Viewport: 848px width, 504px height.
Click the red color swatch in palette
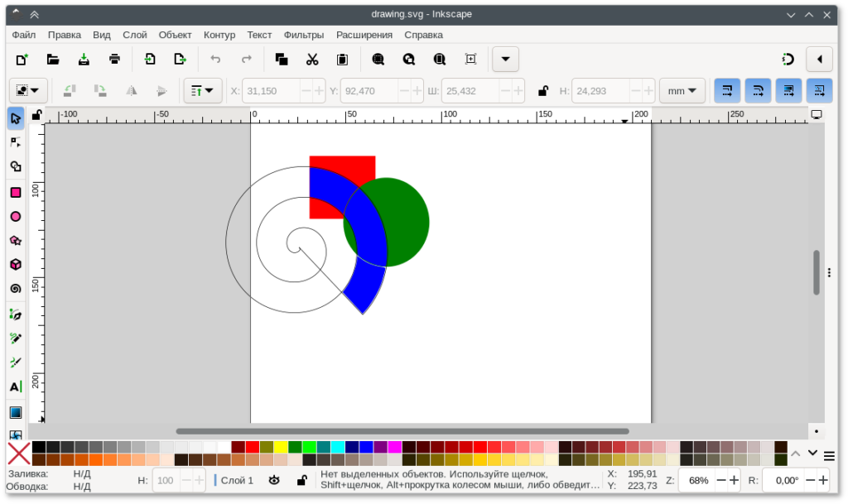[x=253, y=447]
